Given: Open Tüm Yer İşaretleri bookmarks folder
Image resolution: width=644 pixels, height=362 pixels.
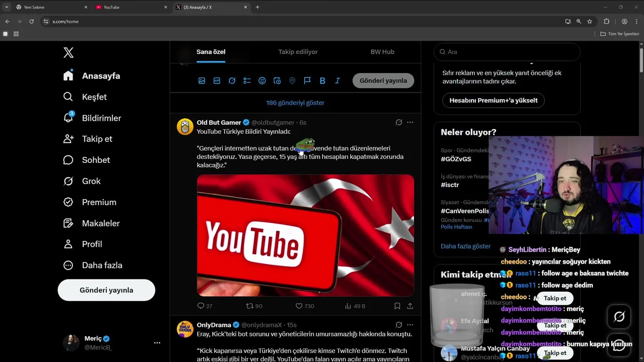Looking at the screenshot, I should pos(619,34).
